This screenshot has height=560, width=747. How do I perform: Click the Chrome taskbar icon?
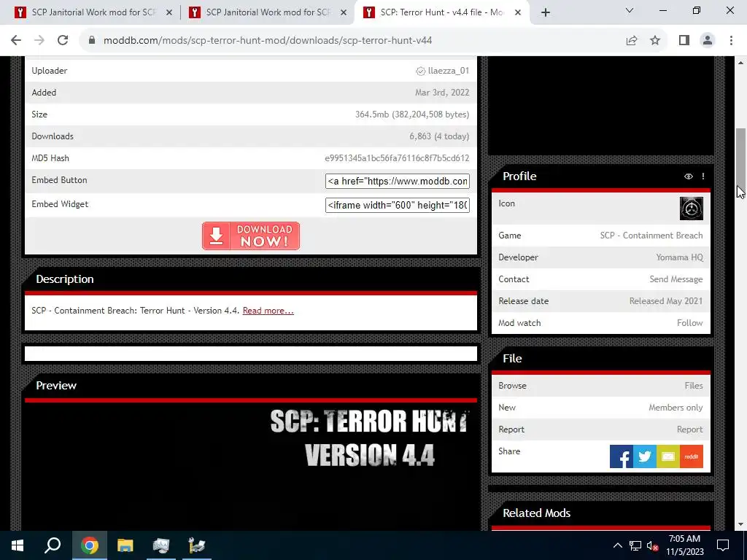(89, 545)
